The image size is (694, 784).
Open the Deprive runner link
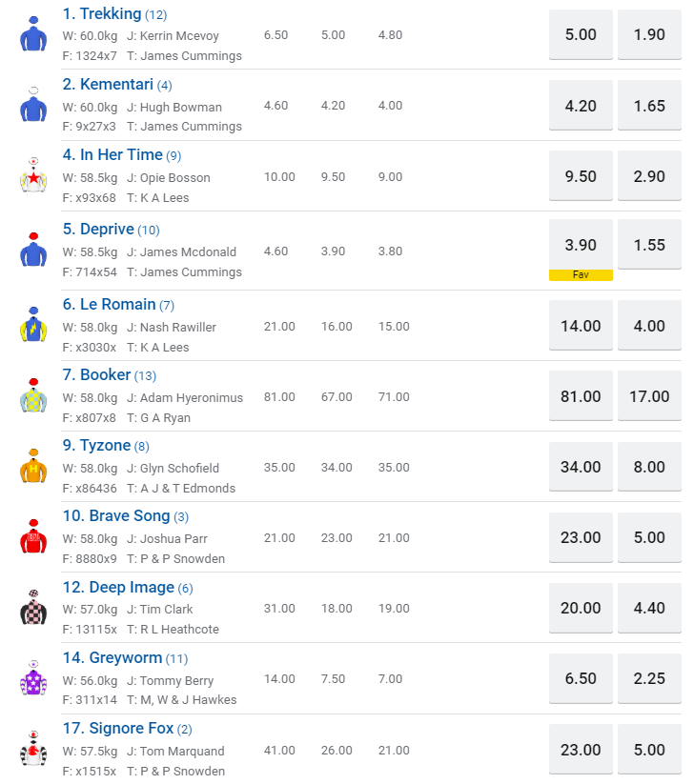click(x=107, y=229)
